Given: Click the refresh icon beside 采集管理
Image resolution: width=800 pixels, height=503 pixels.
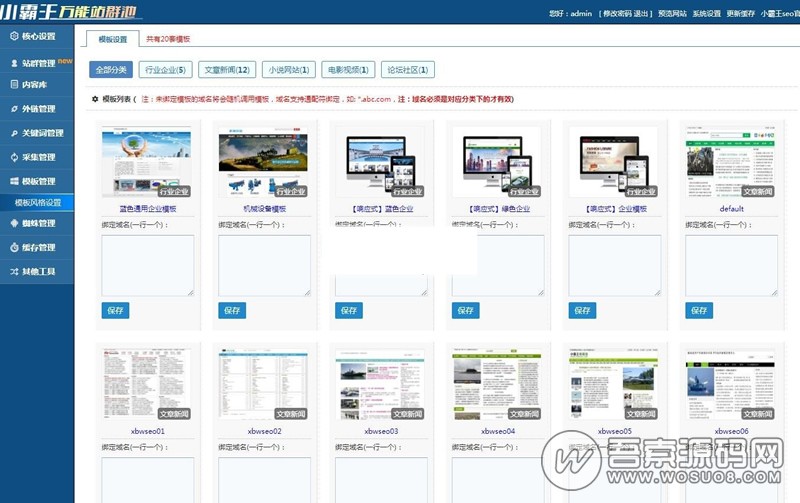Looking at the screenshot, I should (13, 157).
